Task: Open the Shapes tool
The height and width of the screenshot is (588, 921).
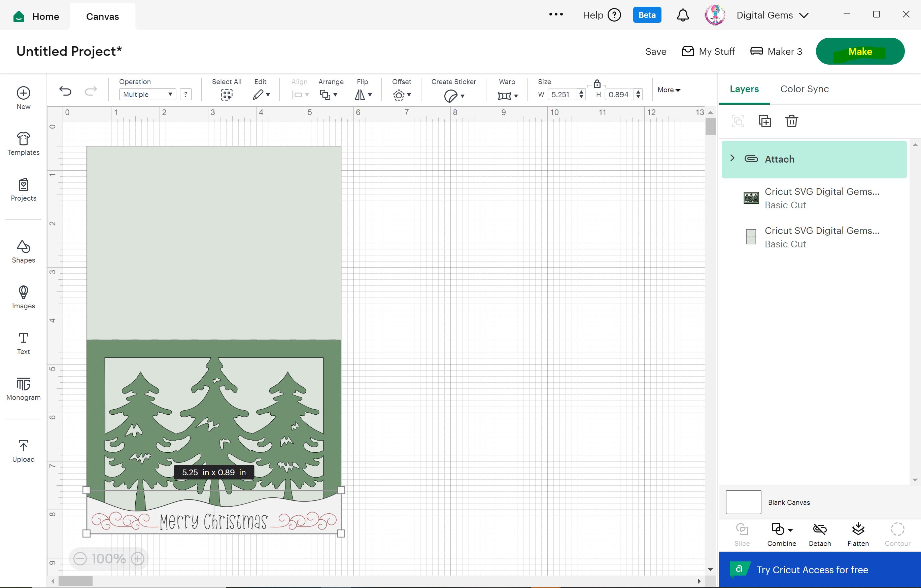Action: pos(23,251)
